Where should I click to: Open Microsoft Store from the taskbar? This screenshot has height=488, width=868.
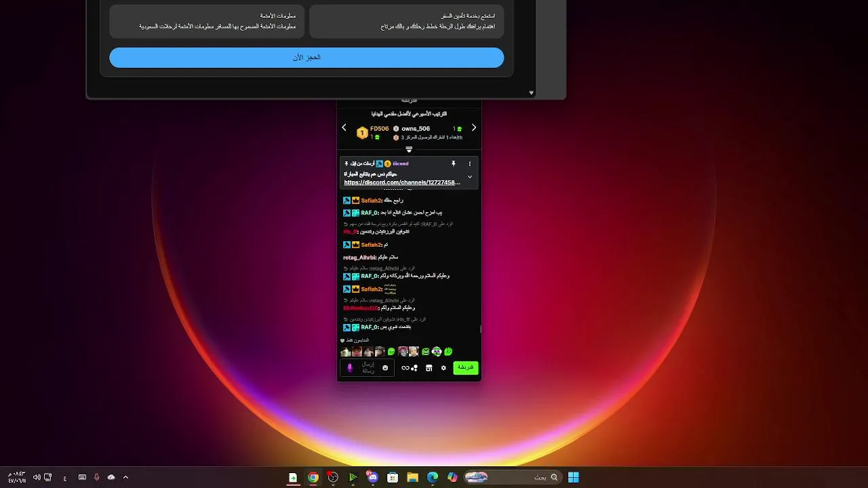(x=393, y=477)
